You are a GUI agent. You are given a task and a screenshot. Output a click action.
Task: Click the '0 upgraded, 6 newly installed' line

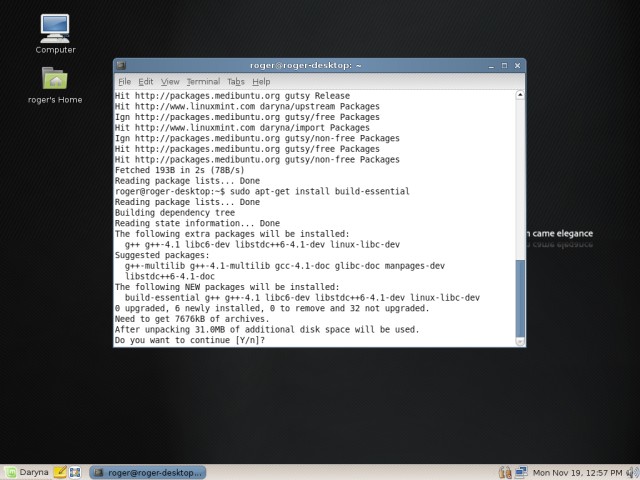272,308
